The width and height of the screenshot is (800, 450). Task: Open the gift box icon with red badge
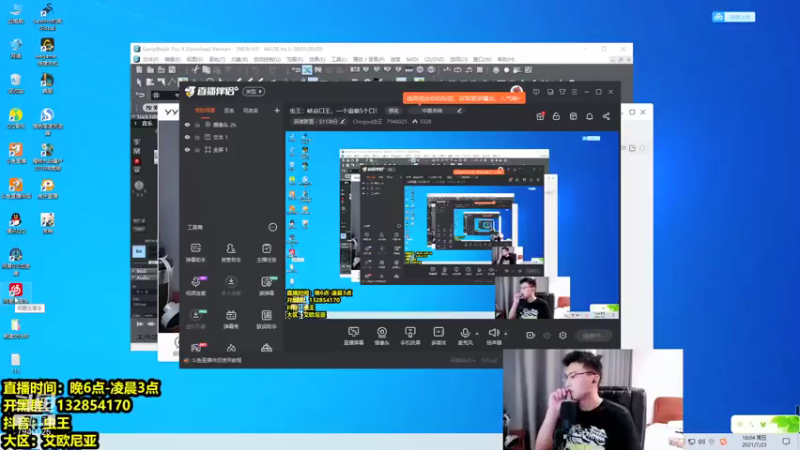[540, 116]
